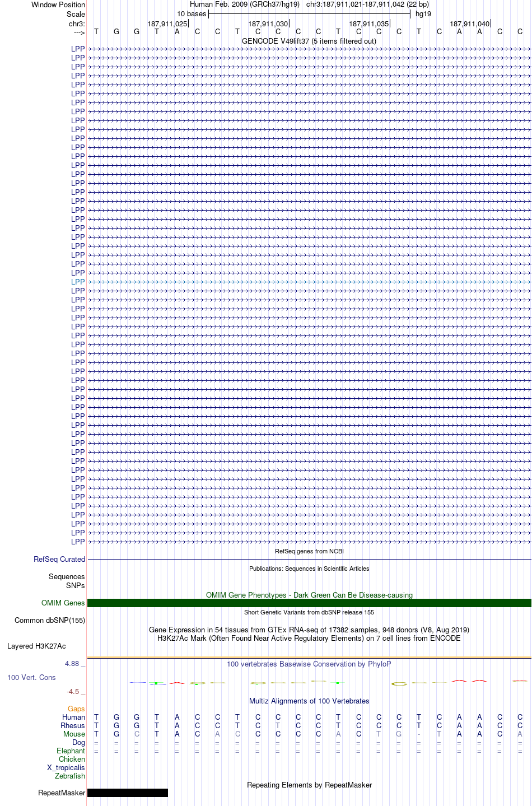
Task: Click the Mouse alignment row label
Action: [x=74, y=734]
